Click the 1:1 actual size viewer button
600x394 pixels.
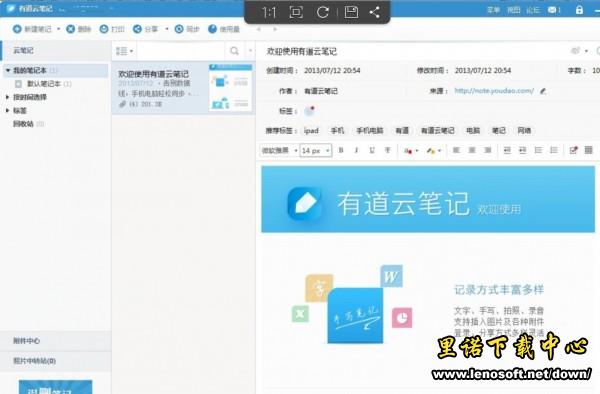click(x=269, y=13)
